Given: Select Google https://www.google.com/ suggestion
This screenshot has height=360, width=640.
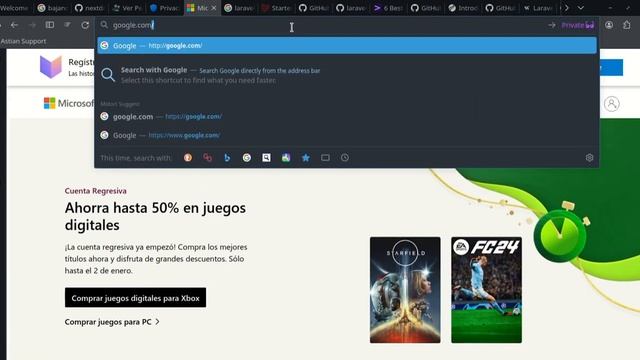Looking at the screenshot, I should [x=347, y=135].
